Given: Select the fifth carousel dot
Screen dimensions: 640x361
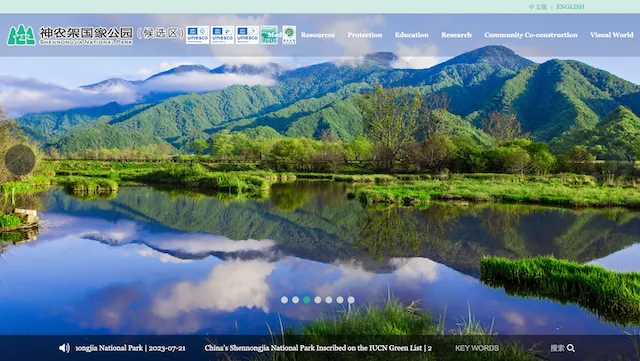Looking at the screenshot, I should tap(329, 300).
